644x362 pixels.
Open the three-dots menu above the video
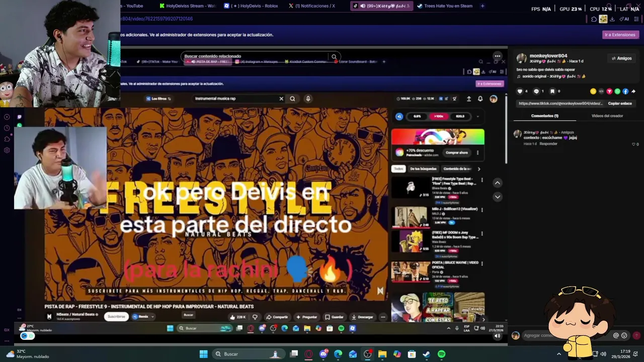[x=497, y=56]
